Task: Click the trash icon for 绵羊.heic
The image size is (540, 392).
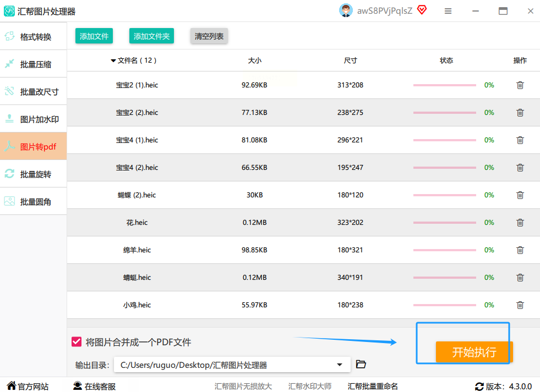Action: pyautogui.click(x=520, y=250)
